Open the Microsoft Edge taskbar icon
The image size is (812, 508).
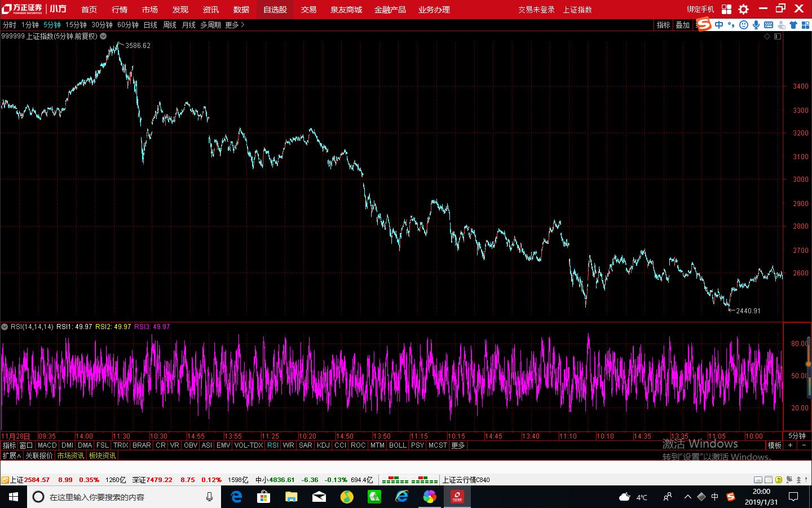click(x=236, y=497)
